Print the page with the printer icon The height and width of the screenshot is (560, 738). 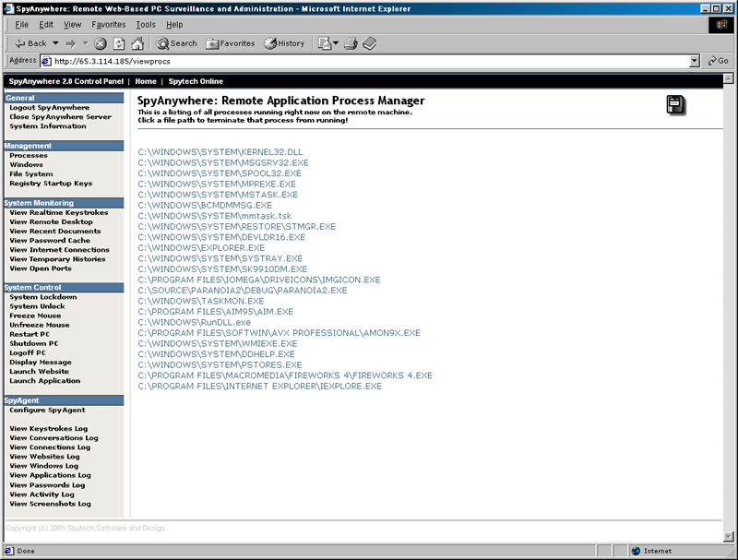(x=351, y=43)
